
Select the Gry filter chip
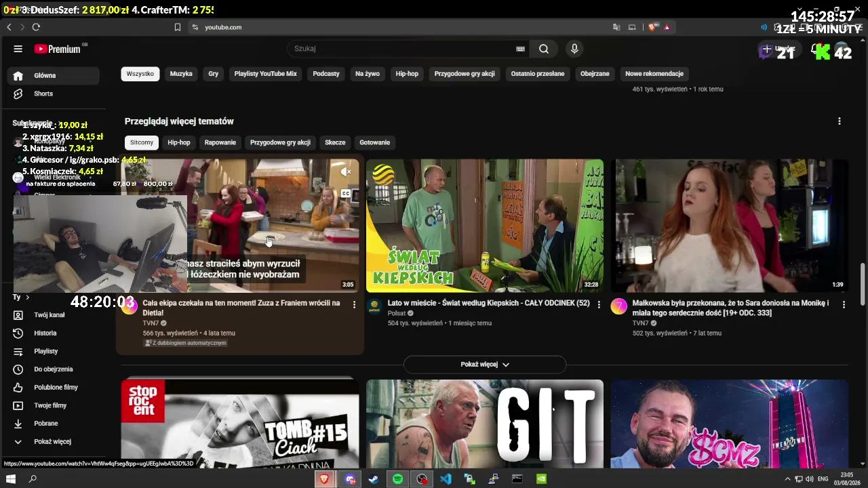pyautogui.click(x=214, y=74)
